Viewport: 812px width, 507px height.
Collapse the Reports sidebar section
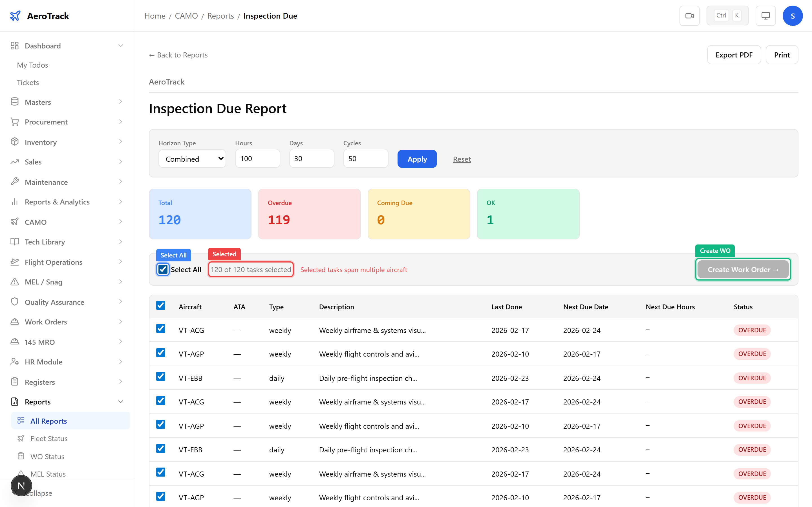(x=121, y=401)
